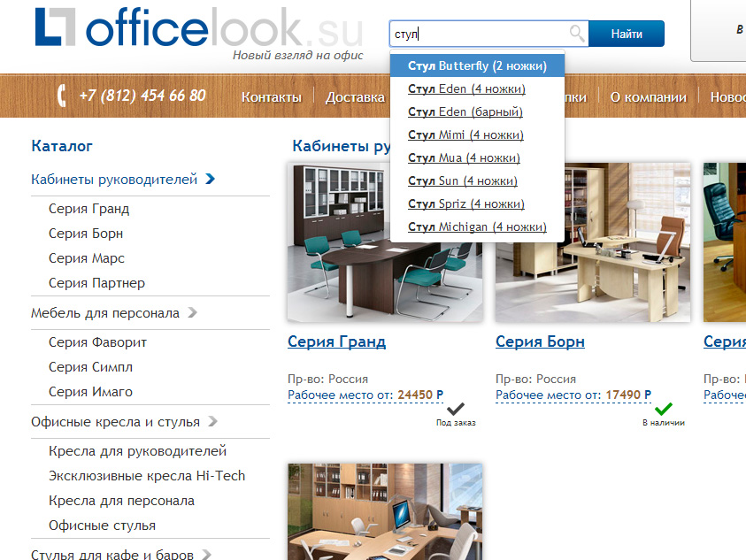Click 'Рабочее место от: 24450 Р' link
Screen dimensions: 746x560
tap(365, 395)
